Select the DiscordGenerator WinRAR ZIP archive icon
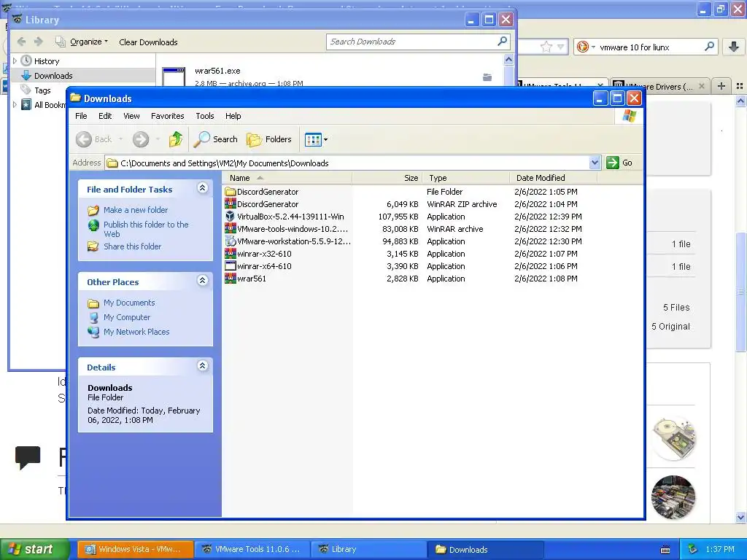 point(231,204)
